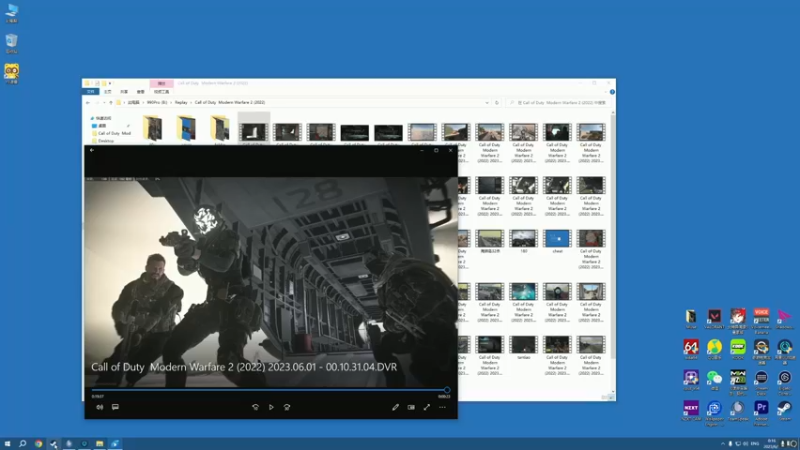Open the pencil edit tool in the player

pyautogui.click(x=395, y=407)
